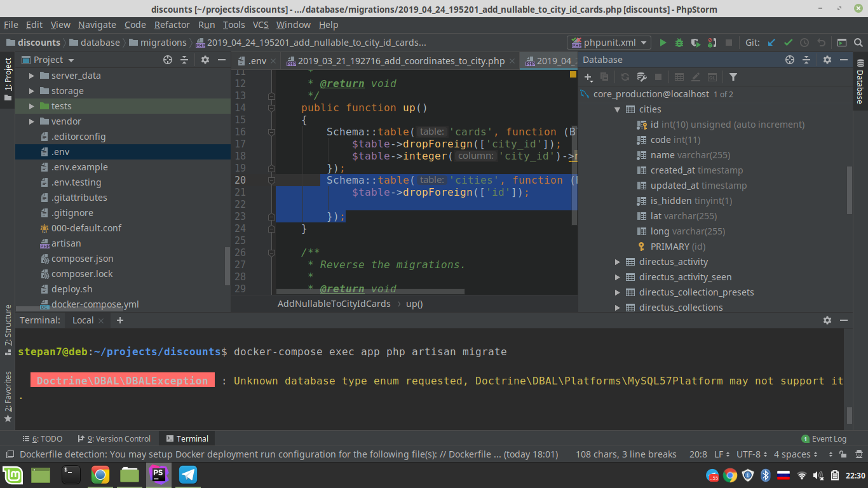The width and height of the screenshot is (868, 488).
Task: Refresh database in Database toolbar
Action: (x=625, y=77)
